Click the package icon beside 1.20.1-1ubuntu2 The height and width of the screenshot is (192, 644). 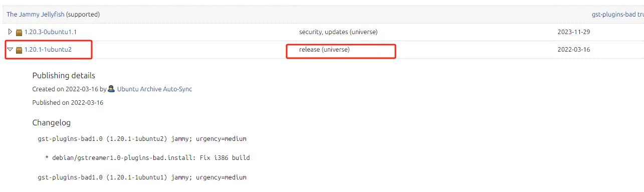[19, 50]
